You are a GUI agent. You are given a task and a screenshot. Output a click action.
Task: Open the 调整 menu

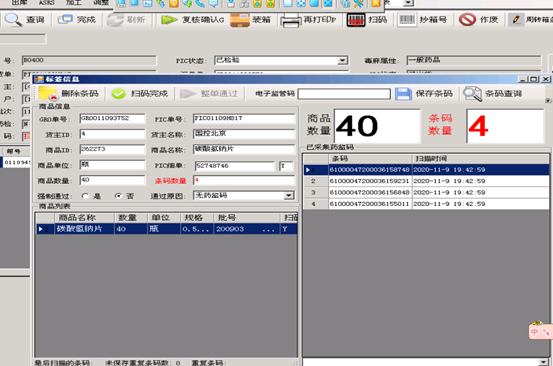point(101,3)
